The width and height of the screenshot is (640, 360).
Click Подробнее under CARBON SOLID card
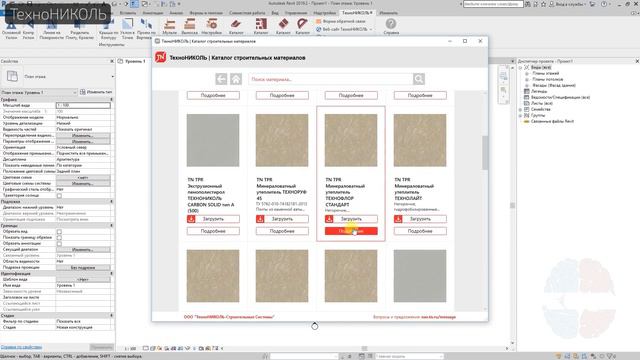213,231
